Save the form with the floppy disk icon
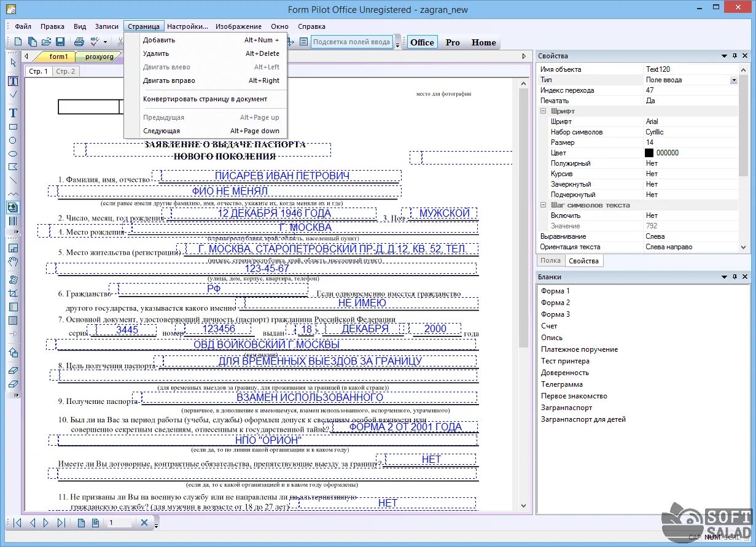Viewport: 756px width, 547px height. pyautogui.click(x=60, y=42)
